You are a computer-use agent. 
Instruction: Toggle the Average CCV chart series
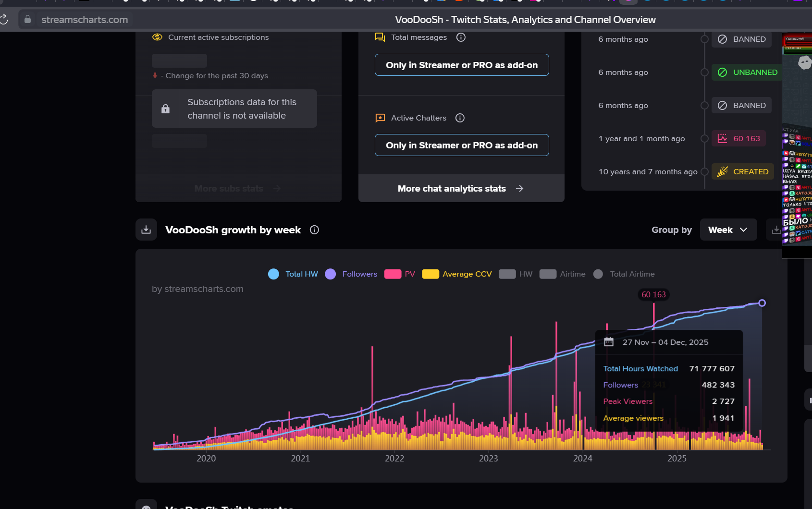tap(457, 274)
